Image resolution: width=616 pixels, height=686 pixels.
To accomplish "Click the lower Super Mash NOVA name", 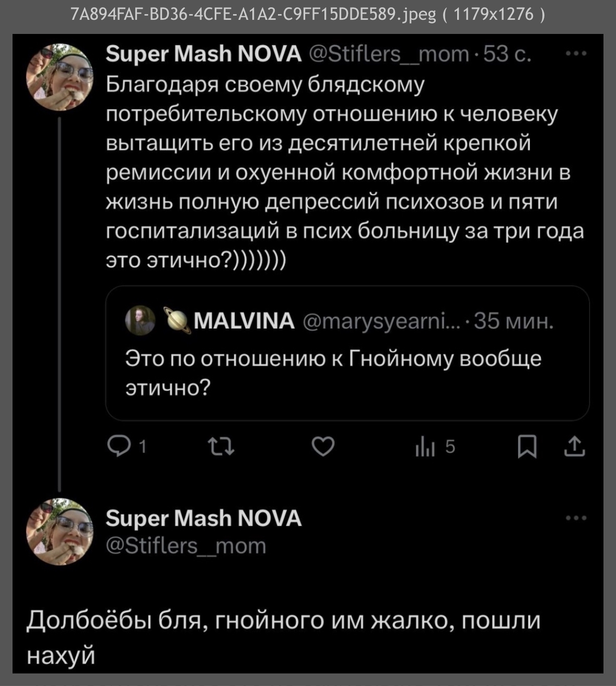I will click(x=203, y=518).
